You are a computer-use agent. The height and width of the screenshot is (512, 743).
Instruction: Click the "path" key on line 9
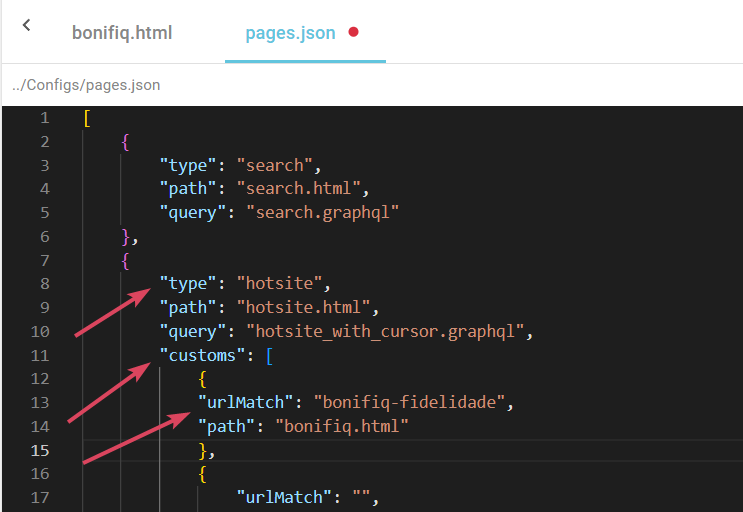(x=188, y=307)
